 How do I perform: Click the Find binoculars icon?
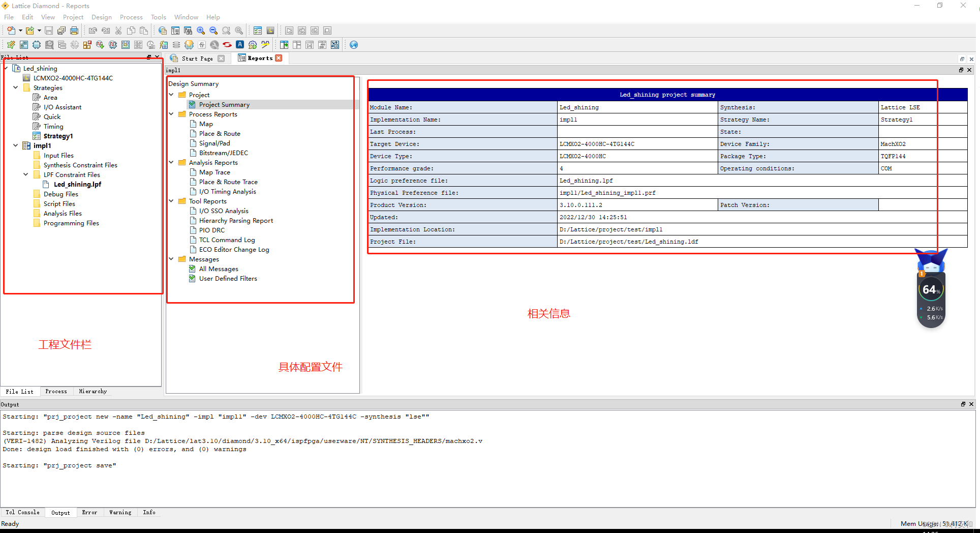(188, 31)
